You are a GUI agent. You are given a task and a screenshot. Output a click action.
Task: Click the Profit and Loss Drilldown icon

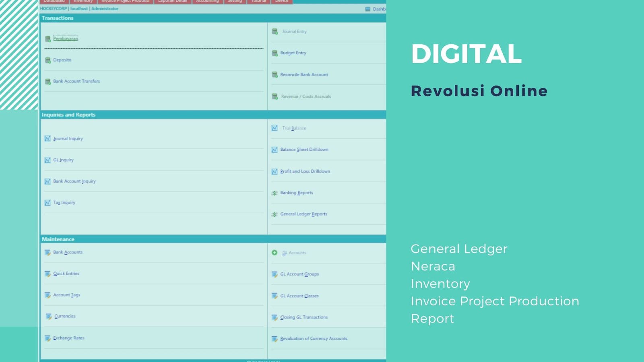[275, 171]
